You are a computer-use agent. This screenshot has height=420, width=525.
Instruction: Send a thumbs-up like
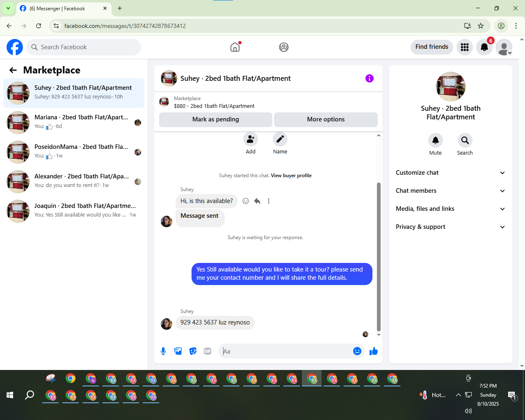373,351
